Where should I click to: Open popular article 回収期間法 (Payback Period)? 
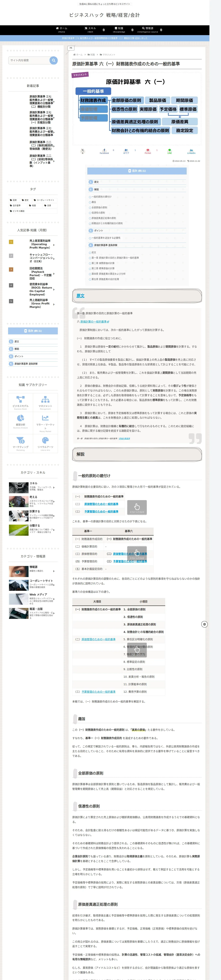coord(33,274)
